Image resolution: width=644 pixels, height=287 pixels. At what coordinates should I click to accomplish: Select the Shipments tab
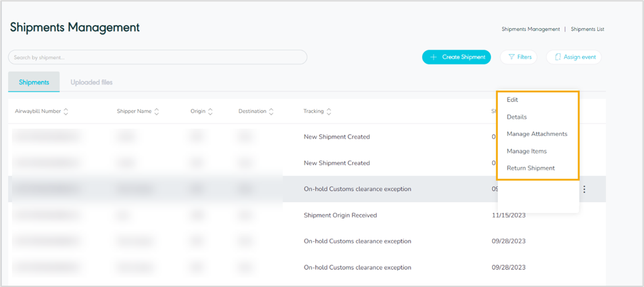coord(34,82)
